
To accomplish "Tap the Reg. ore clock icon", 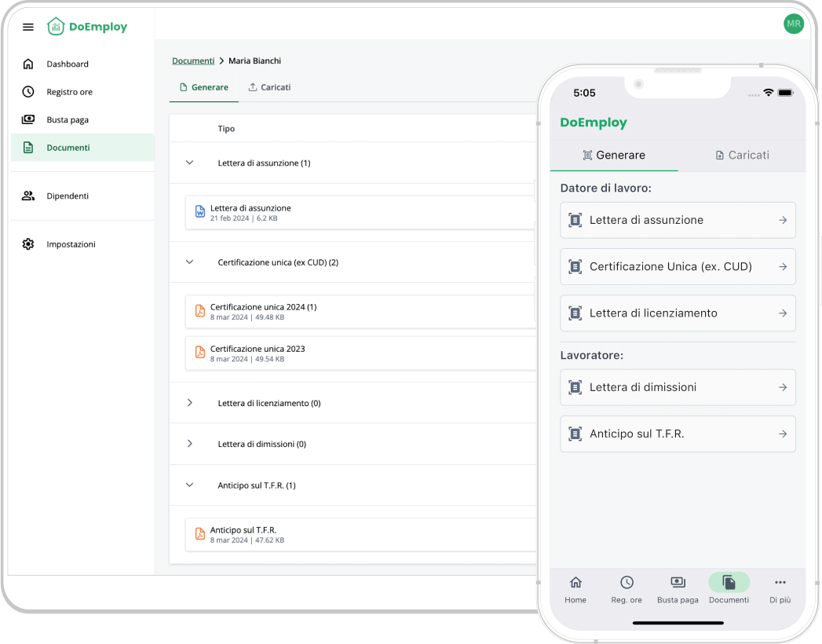I will click(x=627, y=583).
